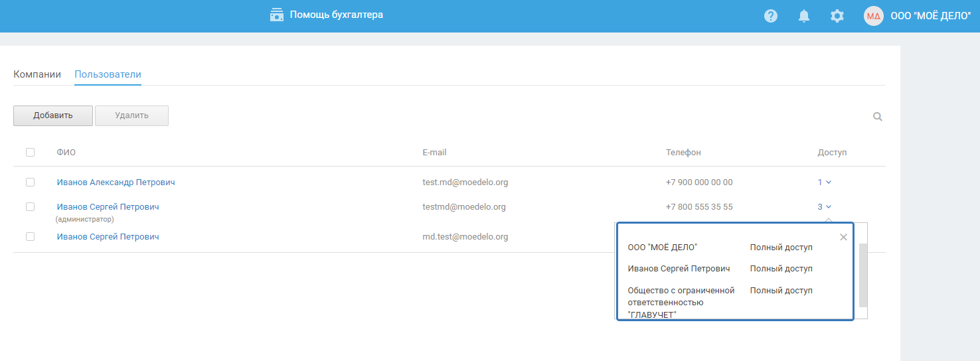The image size is (980, 361).
Task: Open the last Иванов Сергей Петрович link
Action: [108, 237]
